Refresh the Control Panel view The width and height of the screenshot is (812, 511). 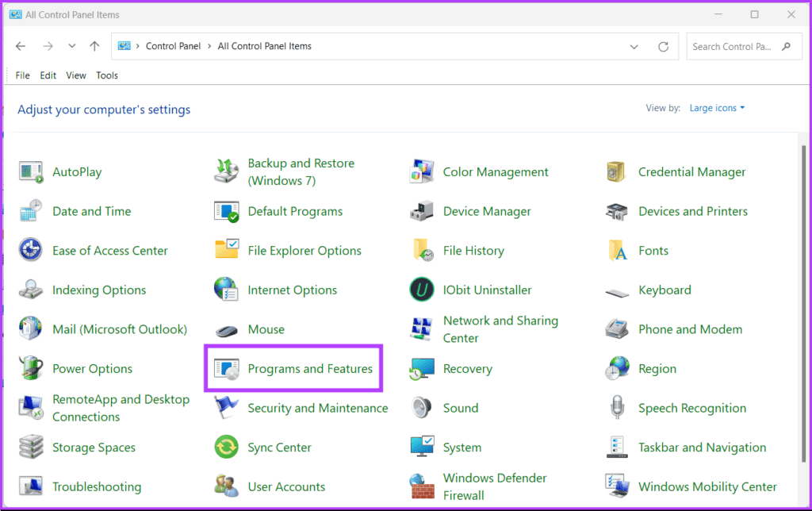coord(664,47)
